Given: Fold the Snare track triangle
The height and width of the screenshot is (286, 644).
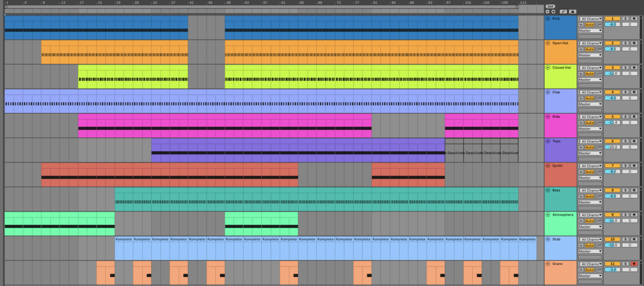Looking at the screenshot, I should click(x=548, y=264).
